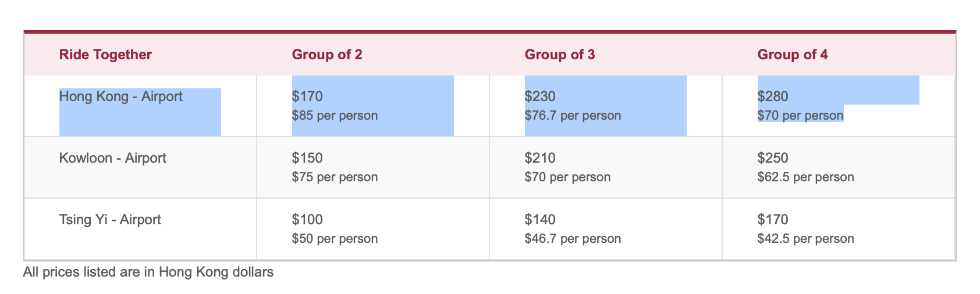
Task: Click the $170 Hong Kong group of 2 price
Action: pyautogui.click(x=307, y=96)
